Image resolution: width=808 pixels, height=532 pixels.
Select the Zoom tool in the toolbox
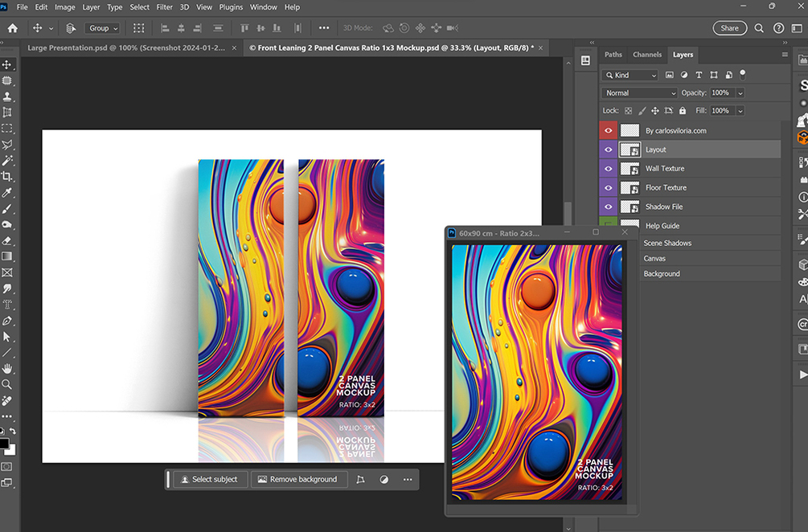7,384
